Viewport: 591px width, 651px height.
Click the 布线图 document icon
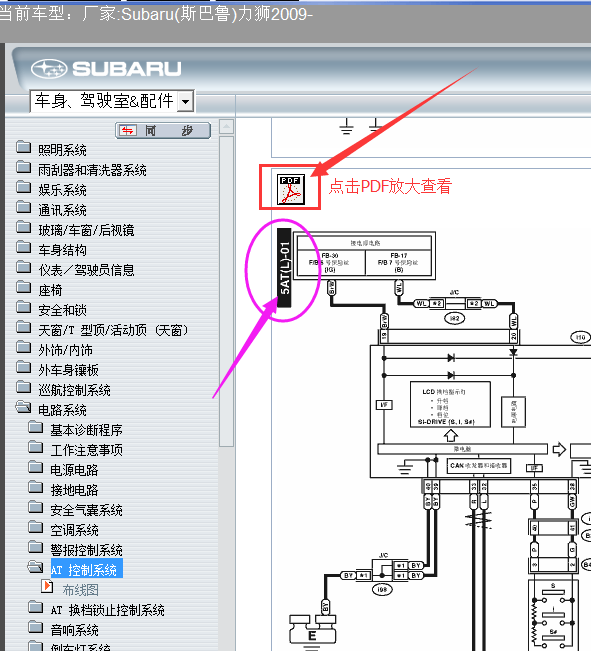tap(47, 587)
